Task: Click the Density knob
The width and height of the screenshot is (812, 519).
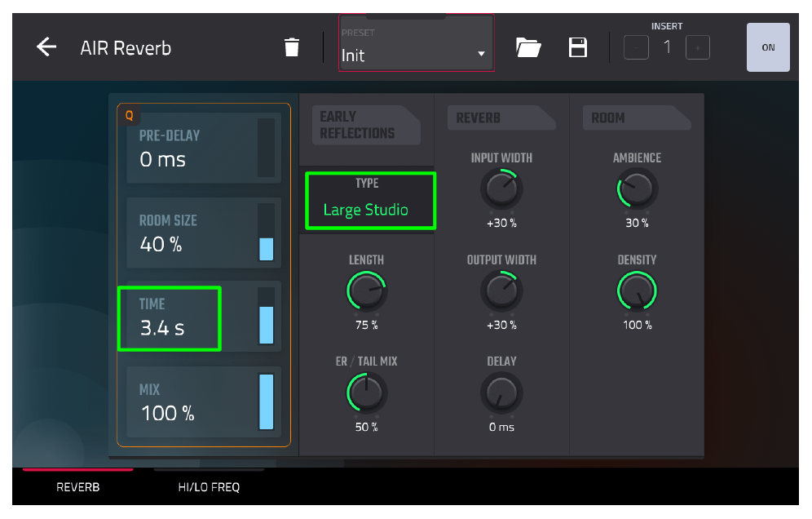Action: pos(637,291)
